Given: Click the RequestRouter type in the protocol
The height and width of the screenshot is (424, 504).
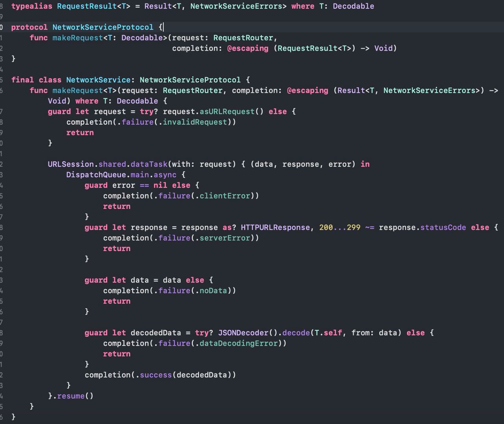Looking at the screenshot, I should coord(243,38).
